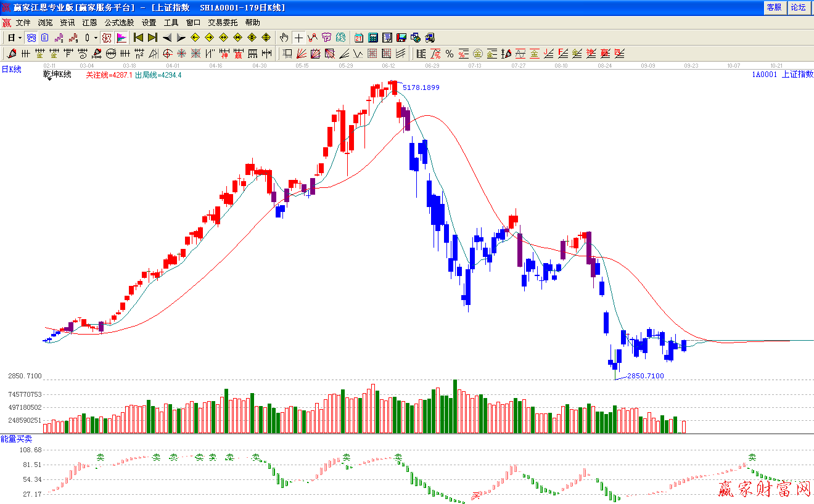This screenshot has height=504, width=814.
Task: Toggle the red pattern icon beside flag
Action: tap(107, 38)
